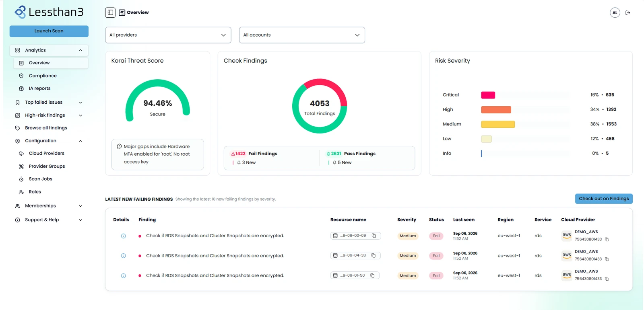Copy account ID in the ...9-06-01-50 row
Image resolution: width=644 pixels, height=310 pixels.
(x=607, y=279)
